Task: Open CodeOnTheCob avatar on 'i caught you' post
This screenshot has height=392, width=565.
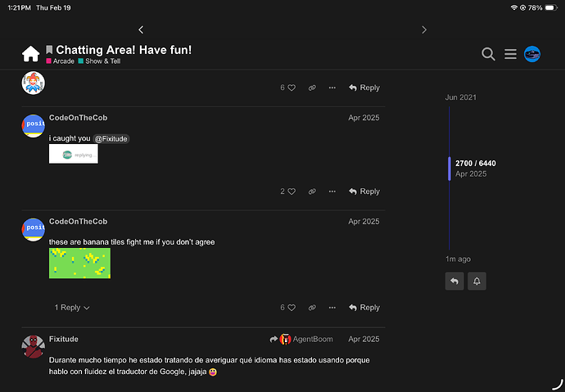Action: point(33,126)
